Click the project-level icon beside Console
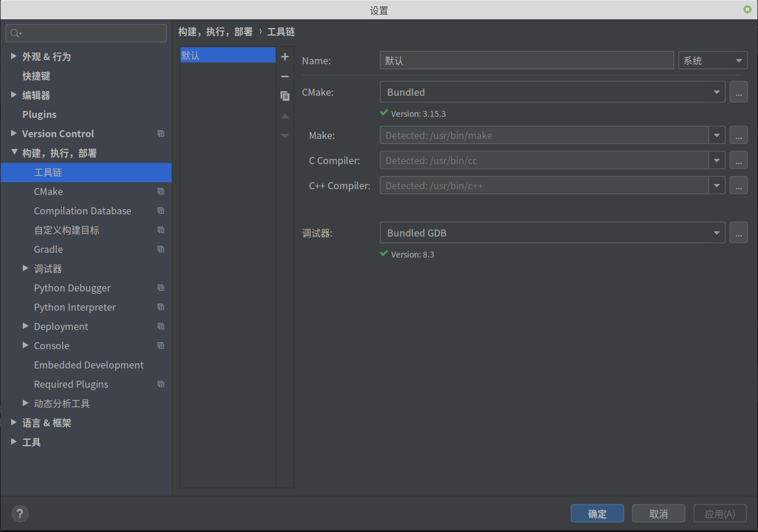This screenshot has width=758, height=532. [x=161, y=346]
